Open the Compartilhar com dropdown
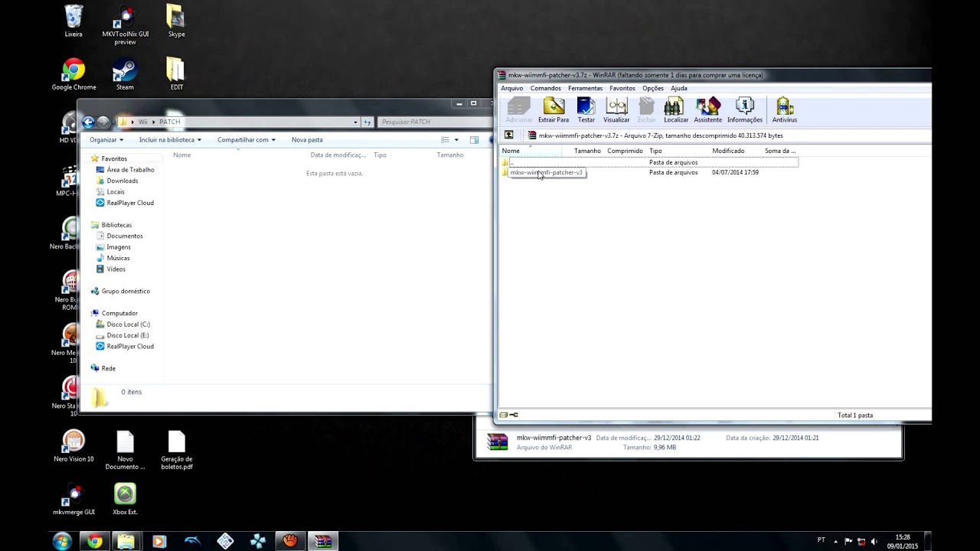 coord(247,140)
